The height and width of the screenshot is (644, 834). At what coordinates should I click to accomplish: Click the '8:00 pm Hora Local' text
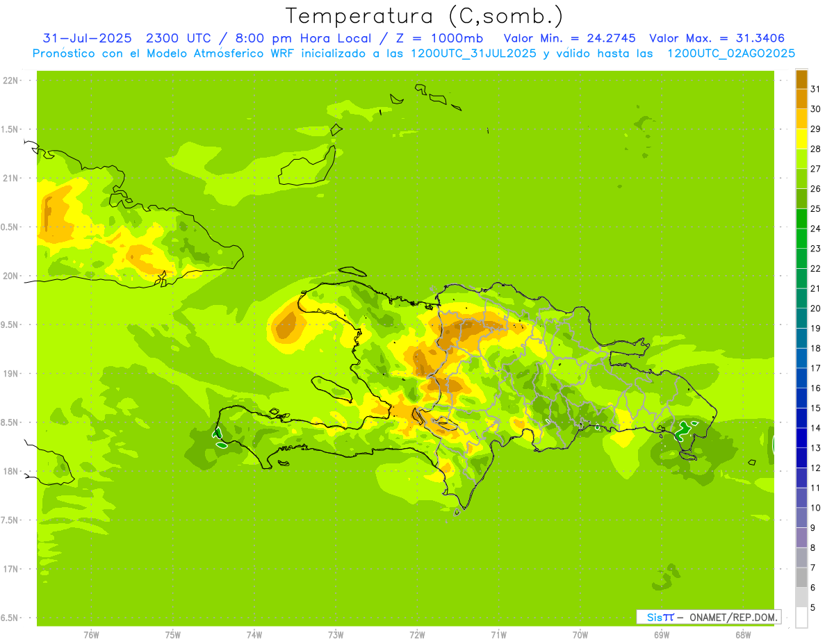point(305,38)
